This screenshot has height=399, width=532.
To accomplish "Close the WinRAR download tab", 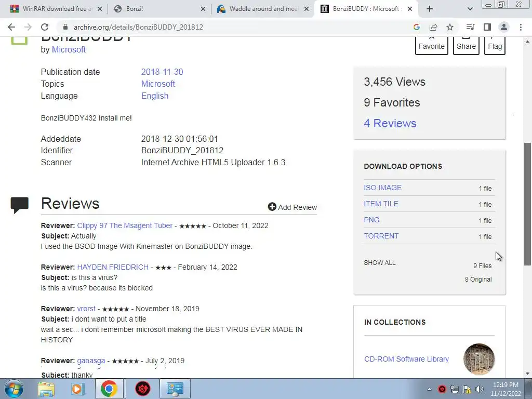I will [x=100, y=9].
